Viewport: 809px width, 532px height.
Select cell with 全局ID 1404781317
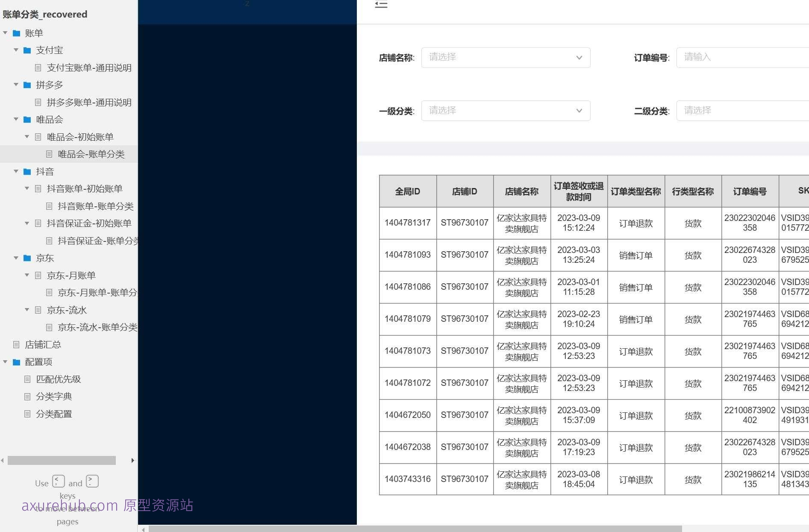[408, 223]
